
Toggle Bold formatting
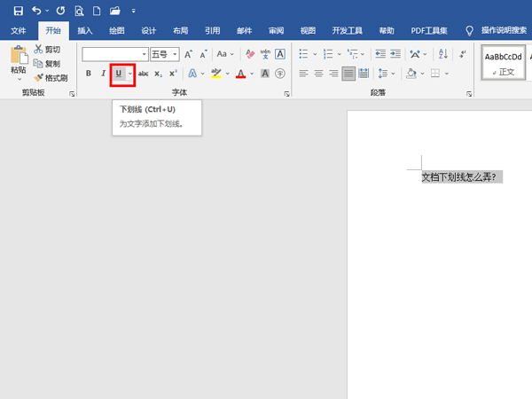89,74
